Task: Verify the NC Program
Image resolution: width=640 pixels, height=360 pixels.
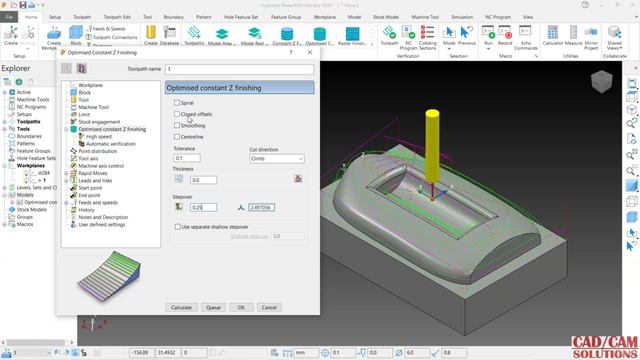Action: coord(408,37)
